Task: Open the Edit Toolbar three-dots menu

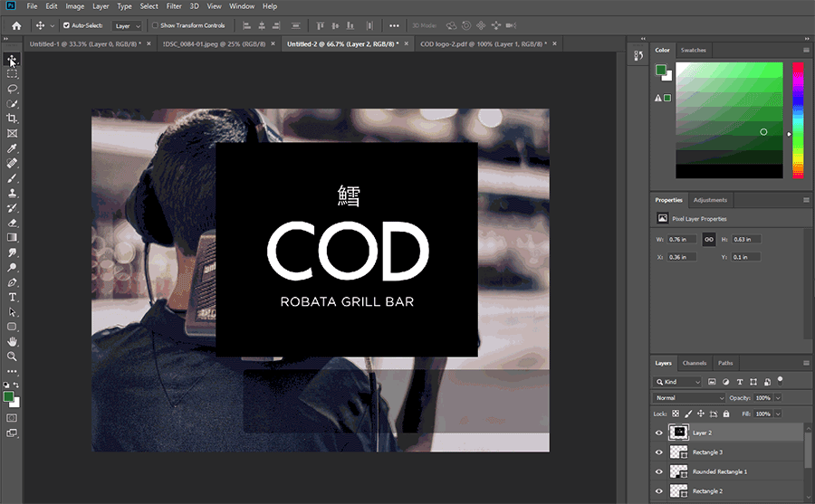Action: [x=12, y=372]
